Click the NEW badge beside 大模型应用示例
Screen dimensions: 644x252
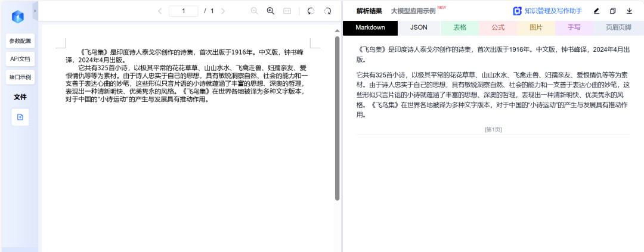(441, 7)
